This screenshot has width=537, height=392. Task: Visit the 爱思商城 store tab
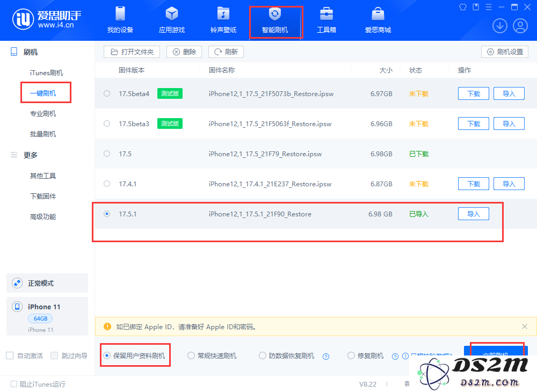[378, 20]
